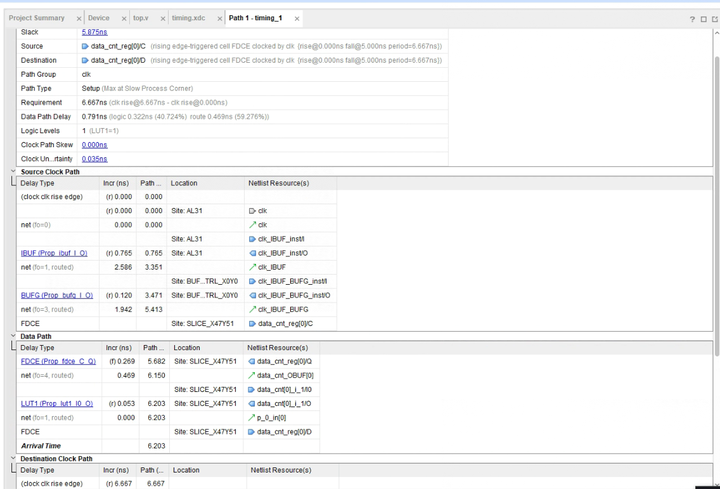720x489 pixels.
Task: Select the net (fo=3, routed) row
Action: pyautogui.click(x=177, y=309)
